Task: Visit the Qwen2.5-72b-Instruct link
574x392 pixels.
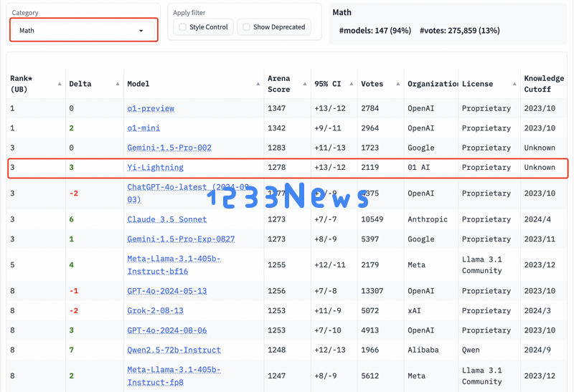Action: [x=174, y=350]
